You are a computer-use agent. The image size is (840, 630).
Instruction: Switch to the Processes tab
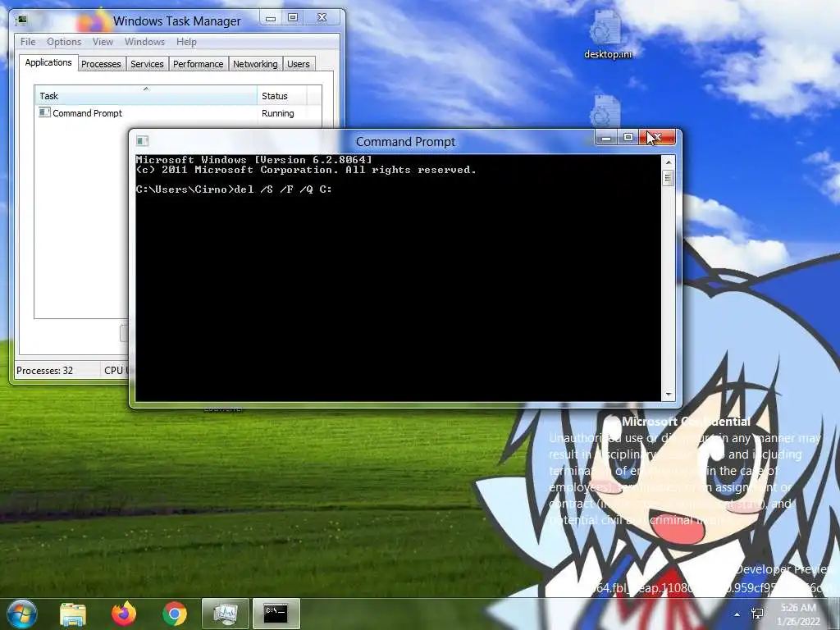101,64
